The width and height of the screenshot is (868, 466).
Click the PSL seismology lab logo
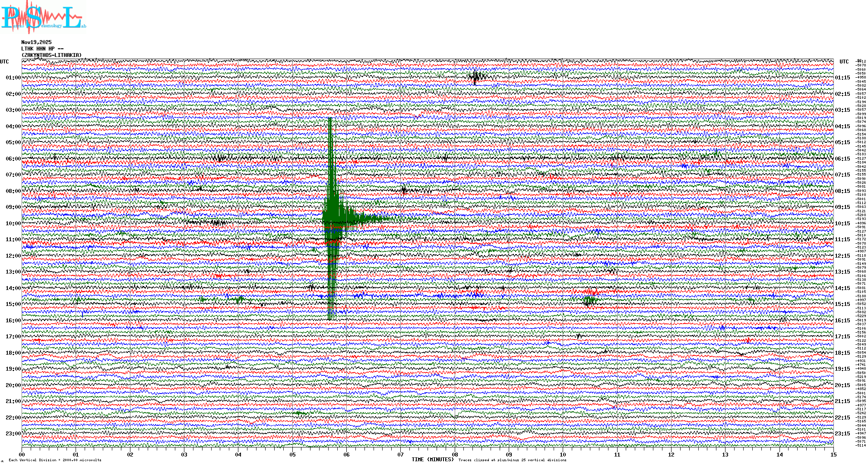(x=43, y=17)
